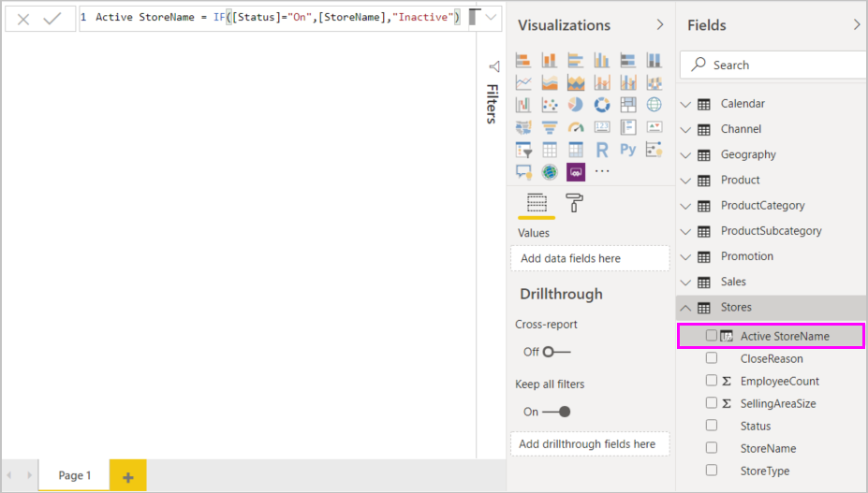Screen dimensions: 868x493
Task: Select the R script visual
Action: click(602, 150)
